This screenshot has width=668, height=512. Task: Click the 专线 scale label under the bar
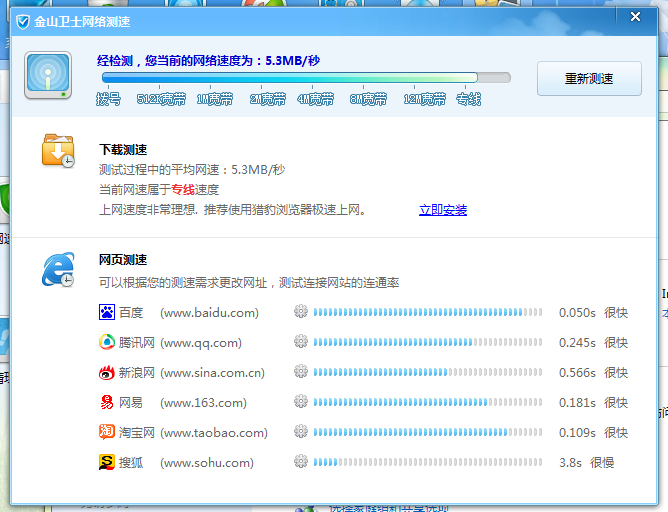point(469,99)
